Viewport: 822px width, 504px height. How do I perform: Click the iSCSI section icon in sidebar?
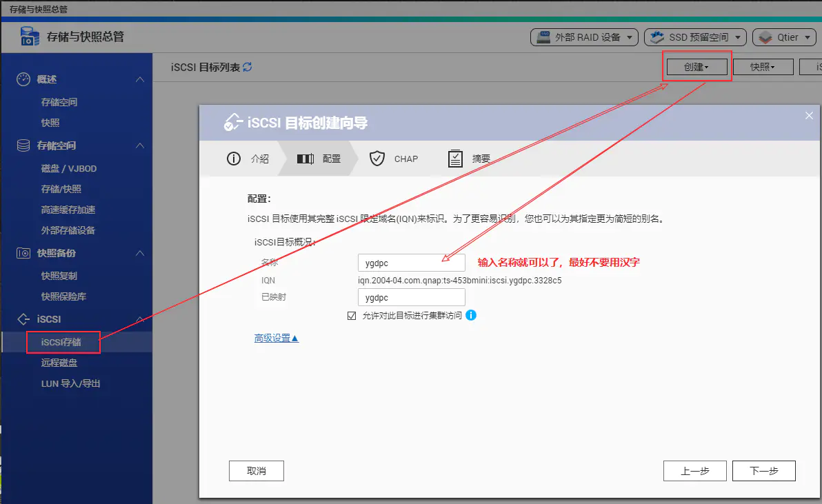23,319
